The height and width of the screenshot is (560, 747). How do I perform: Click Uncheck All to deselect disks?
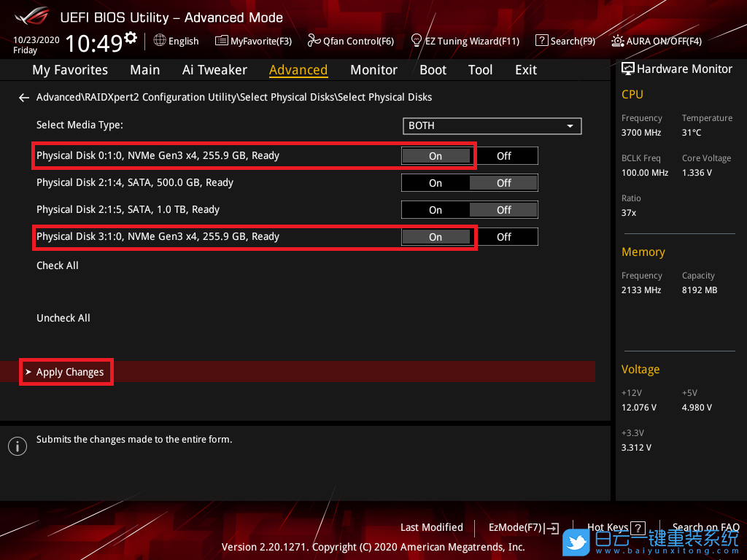tap(63, 318)
